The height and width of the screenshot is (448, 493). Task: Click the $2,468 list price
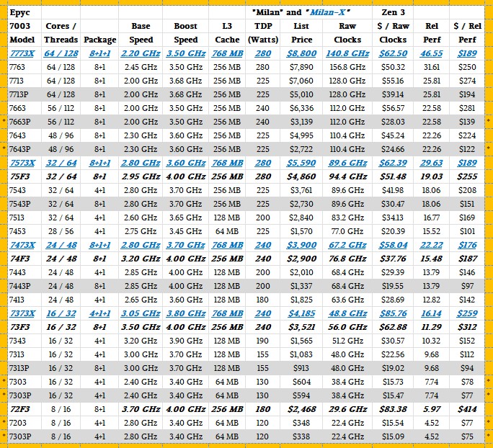pos(301,409)
